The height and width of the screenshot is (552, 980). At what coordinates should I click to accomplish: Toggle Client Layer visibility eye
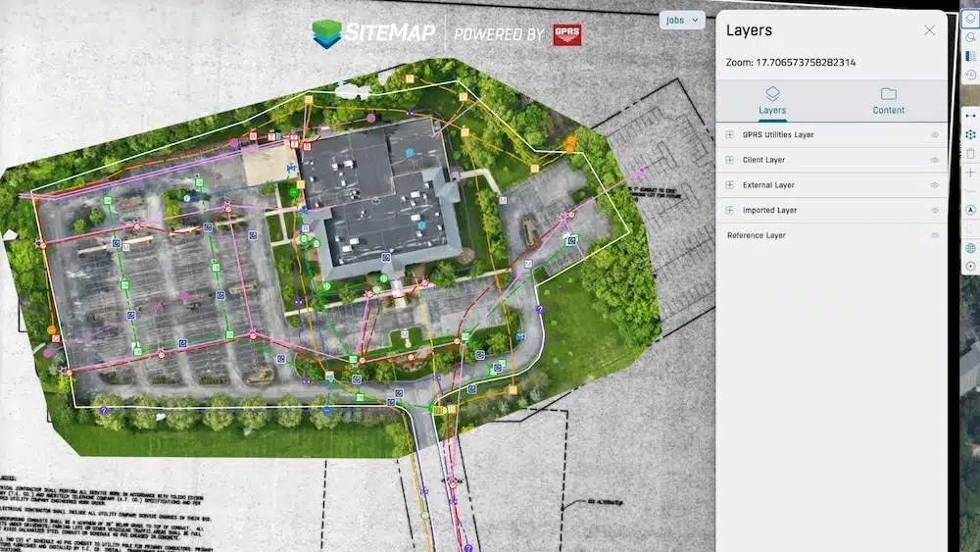pos(934,160)
